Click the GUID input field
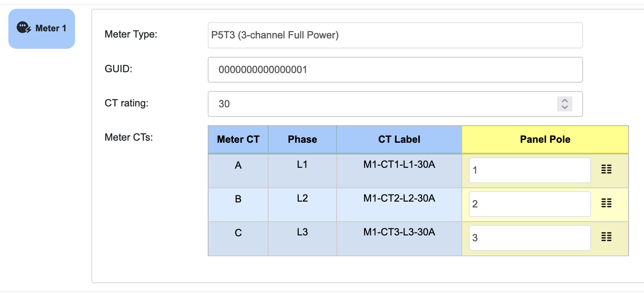Image resolution: width=644 pixels, height=293 pixels. [x=395, y=70]
